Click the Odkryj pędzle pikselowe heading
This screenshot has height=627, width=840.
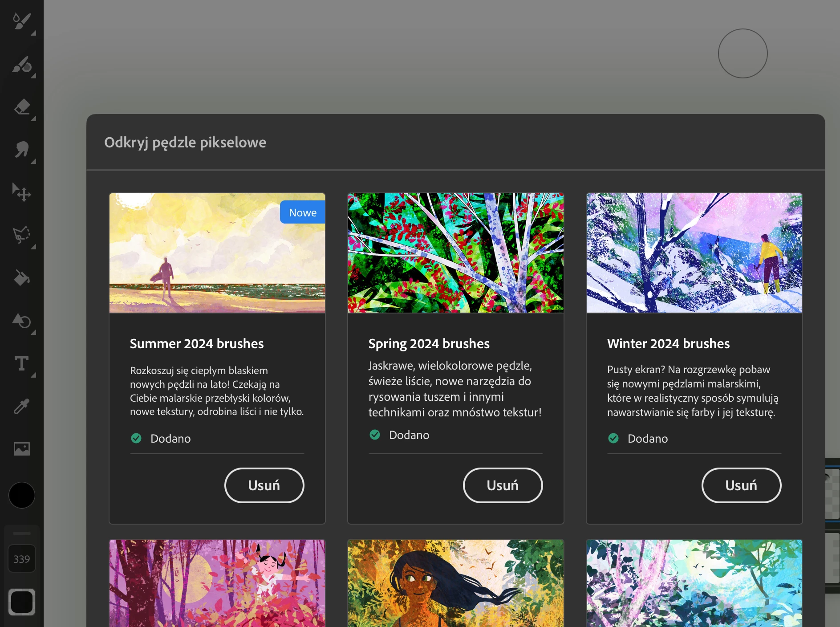(x=185, y=142)
